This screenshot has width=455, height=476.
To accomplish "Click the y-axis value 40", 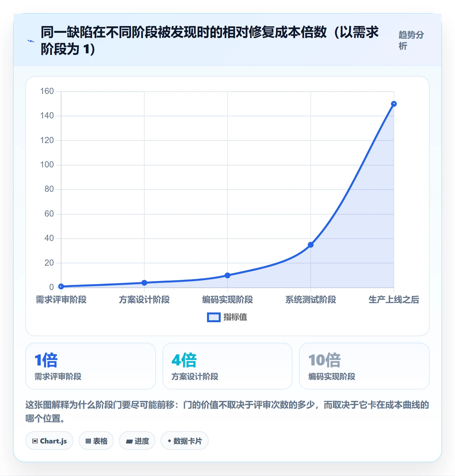I will [x=49, y=238].
